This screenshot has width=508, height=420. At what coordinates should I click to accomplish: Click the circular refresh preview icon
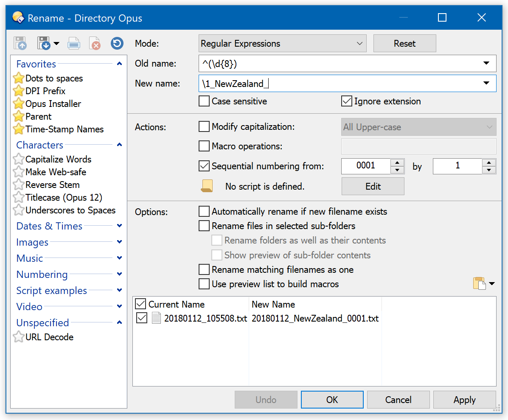pyautogui.click(x=117, y=43)
